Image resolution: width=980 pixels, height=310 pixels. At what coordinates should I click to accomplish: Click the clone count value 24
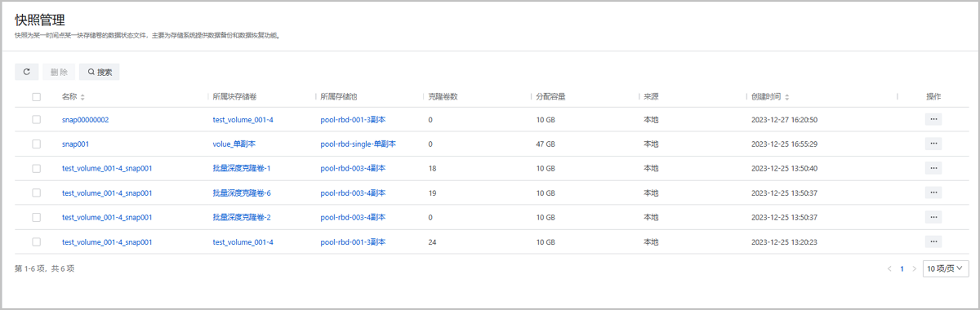point(433,242)
